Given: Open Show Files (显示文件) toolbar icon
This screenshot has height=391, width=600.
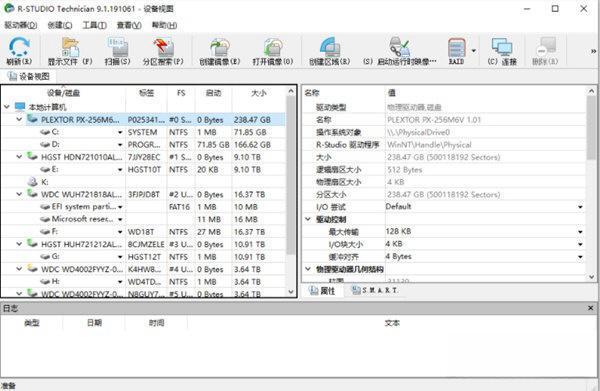Looking at the screenshot, I should [x=70, y=51].
